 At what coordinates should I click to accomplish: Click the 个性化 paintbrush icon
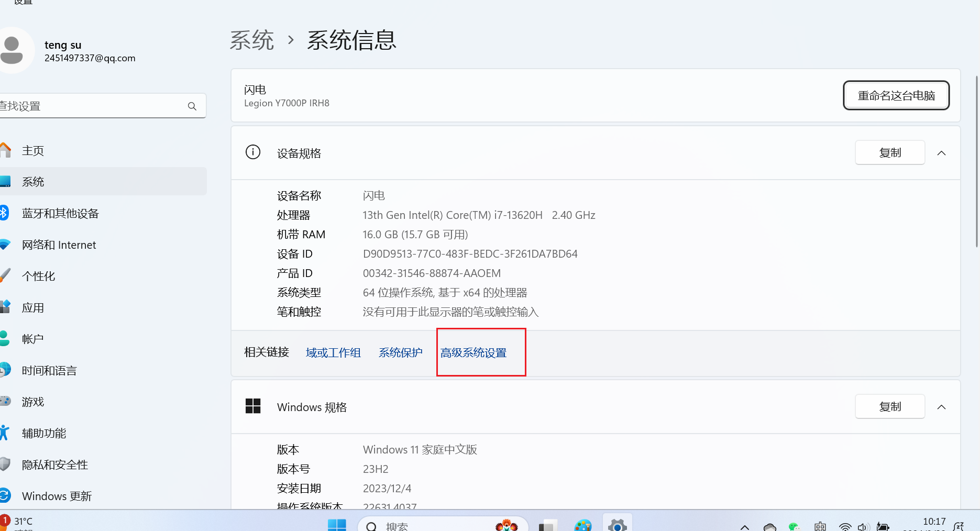[x=5, y=275]
